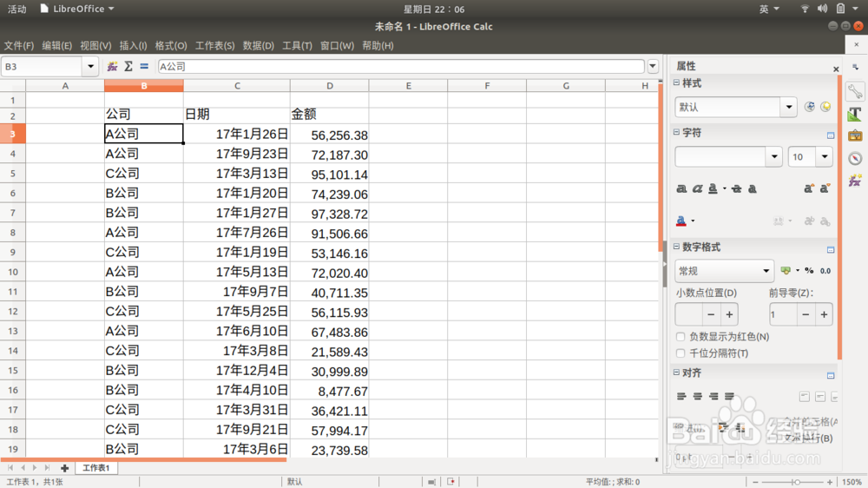Open the 格式(O) menu

click(170, 45)
